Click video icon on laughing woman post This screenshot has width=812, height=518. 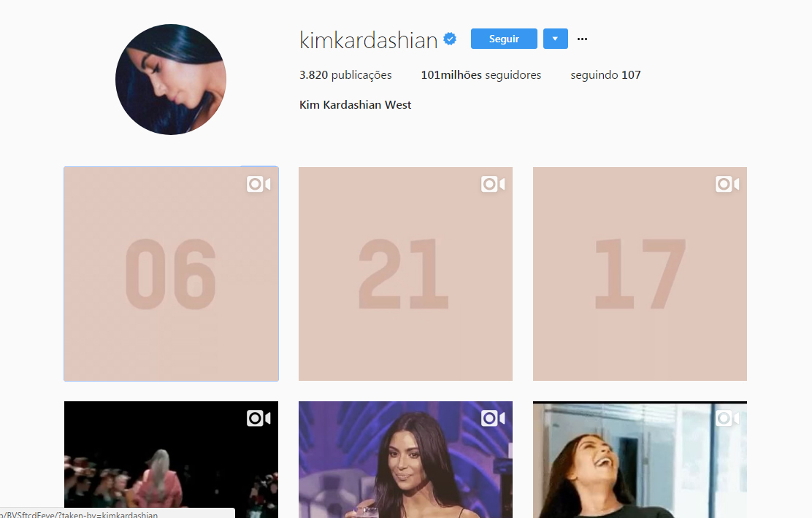click(727, 418)
